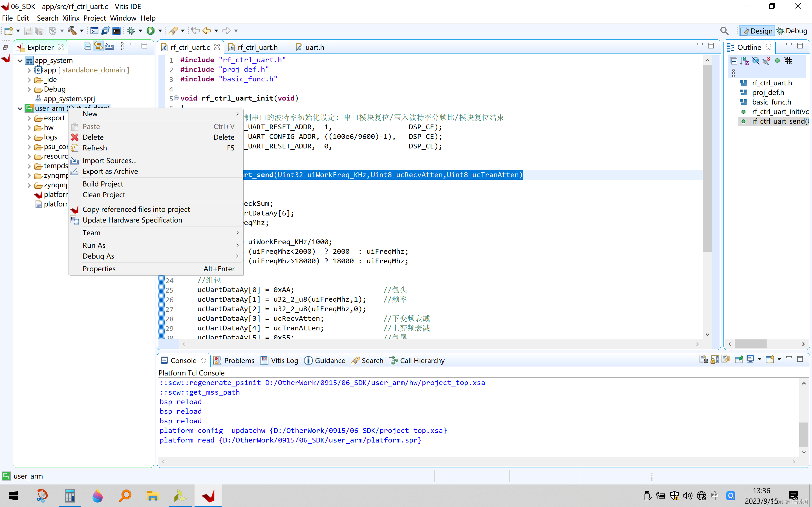
Task: Click the Import Sources button
Action: coord(109,160)
